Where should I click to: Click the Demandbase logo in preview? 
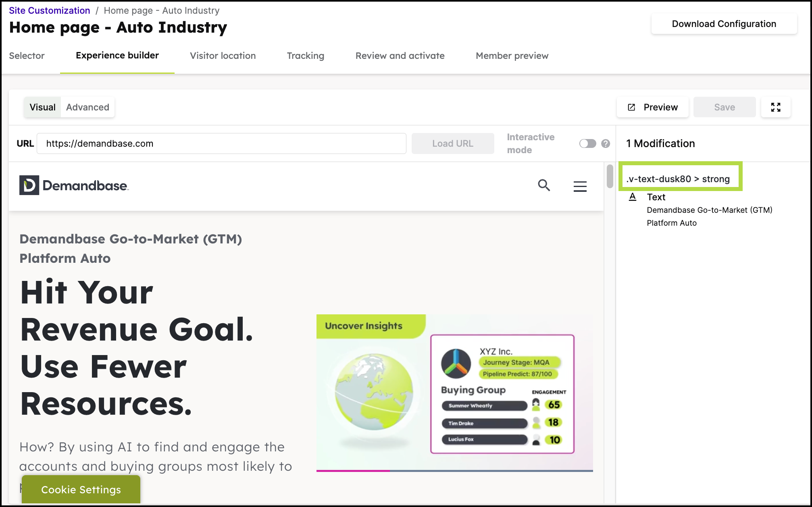click(x=74, y=185)
